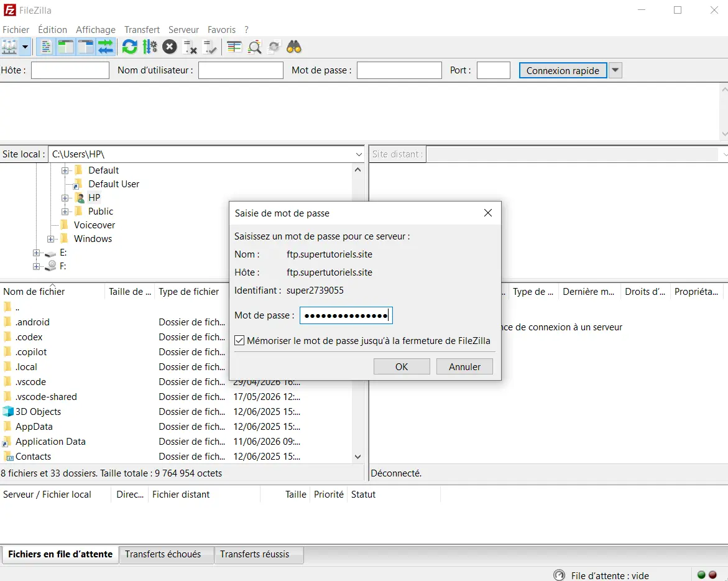Select the Default User tree item
Image resolution: width=728 pixels, height=581 pixels.
coord(114,184)
